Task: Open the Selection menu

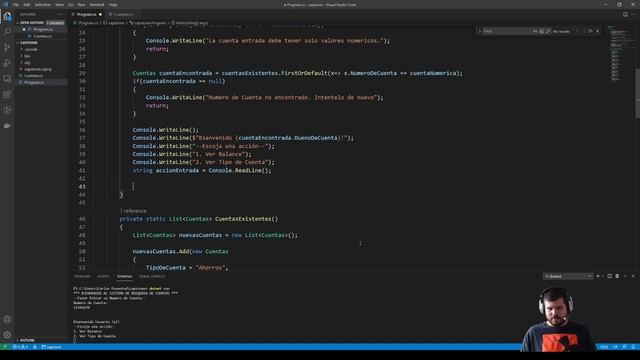Action: click(x=42, y=4)
